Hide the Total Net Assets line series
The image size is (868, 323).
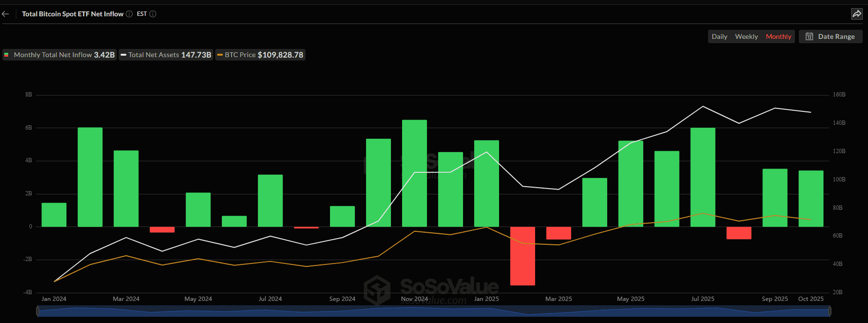click(x=166, y=55)
